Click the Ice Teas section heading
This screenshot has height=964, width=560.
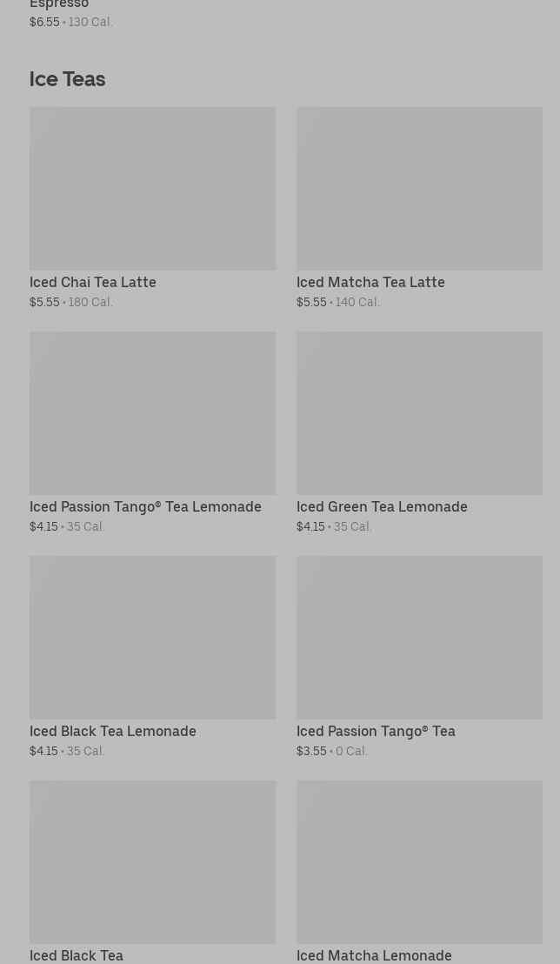pyautogui.click(x=68, y=79)
